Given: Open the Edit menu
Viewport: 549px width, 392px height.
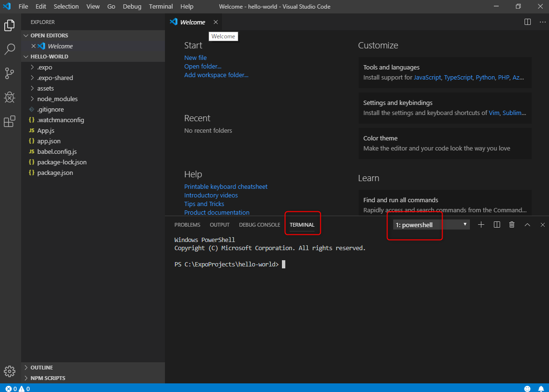Looking at the screenshot, I should (x=41, y=6).
